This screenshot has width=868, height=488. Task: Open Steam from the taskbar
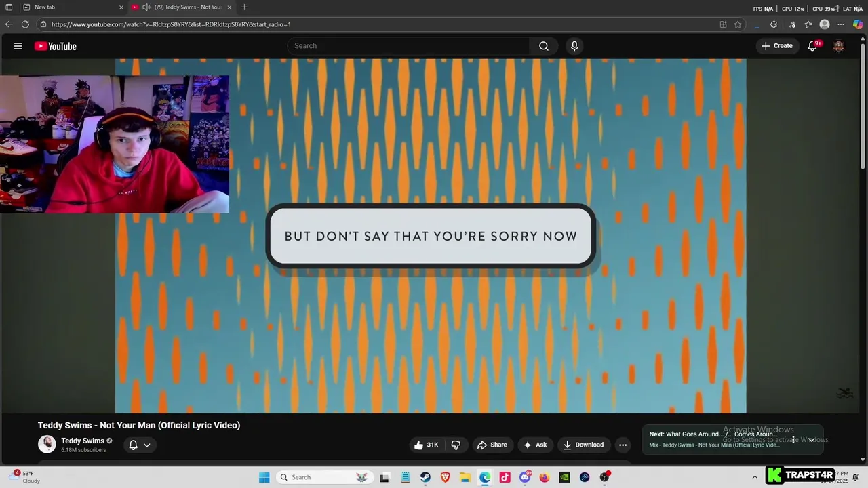[x=425, y=477]
